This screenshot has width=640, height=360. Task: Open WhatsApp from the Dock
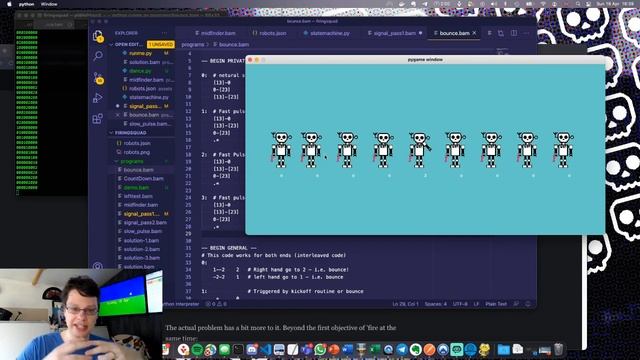(320, 349)
